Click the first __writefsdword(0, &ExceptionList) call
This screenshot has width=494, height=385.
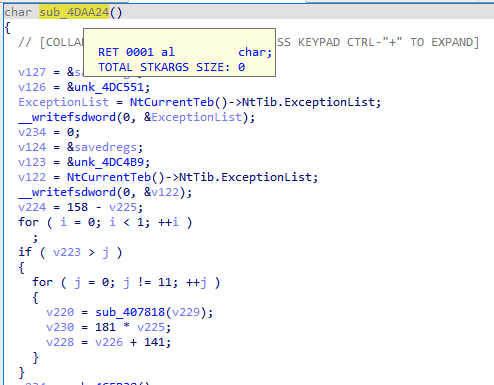click(136, 117)
